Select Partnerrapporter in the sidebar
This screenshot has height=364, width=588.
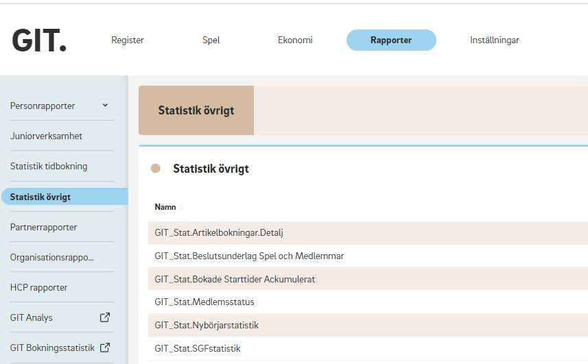(x=43, y=228)
